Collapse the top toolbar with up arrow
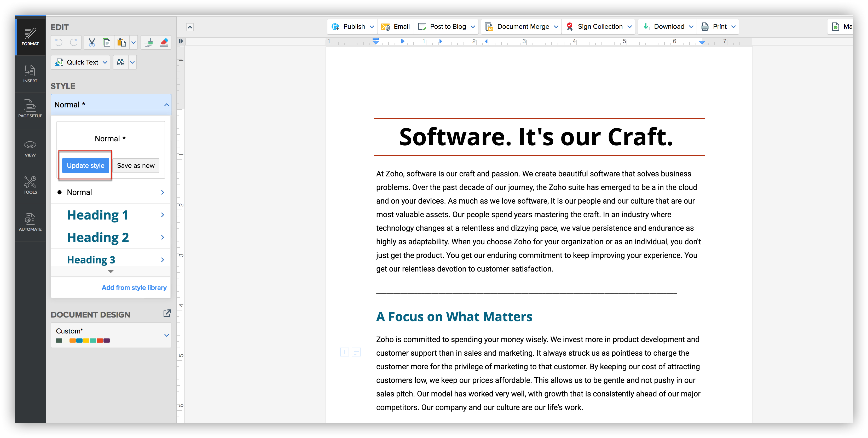 pos(190,27)
